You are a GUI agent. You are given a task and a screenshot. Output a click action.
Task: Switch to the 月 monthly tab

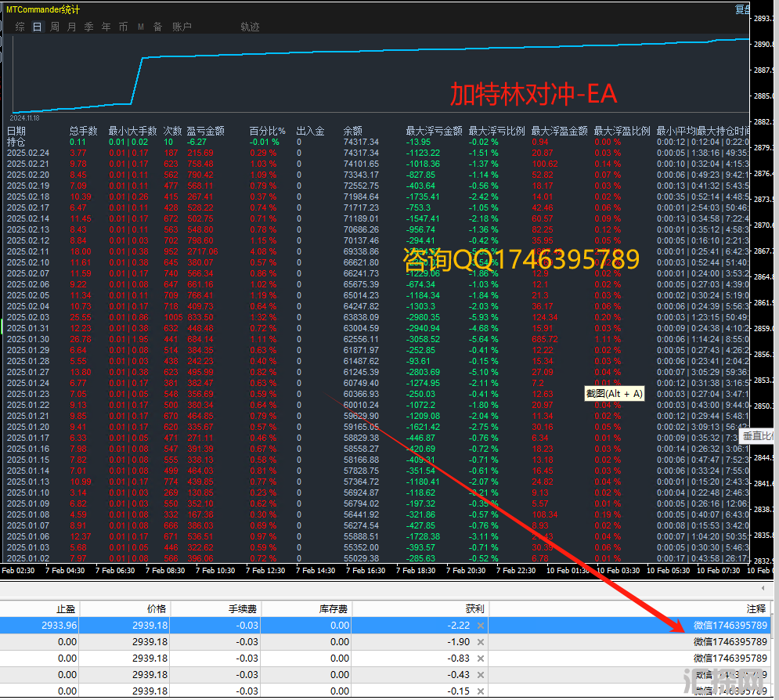72,27
